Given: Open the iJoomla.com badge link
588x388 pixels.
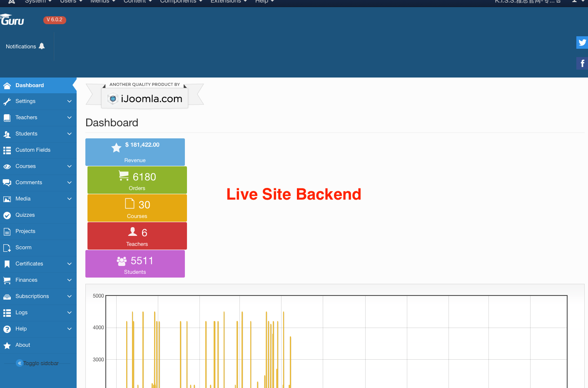Looking at the screenshot, I should click(x=145, y=95).
